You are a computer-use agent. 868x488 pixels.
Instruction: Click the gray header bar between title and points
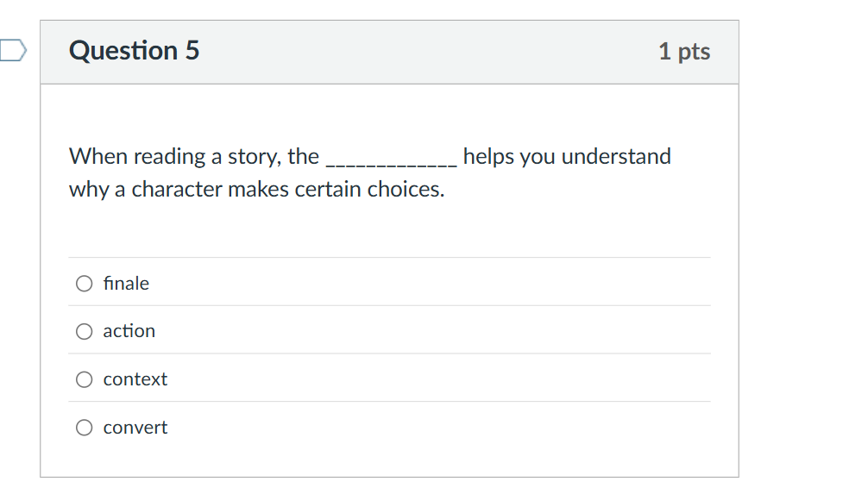tap(431, 52)
